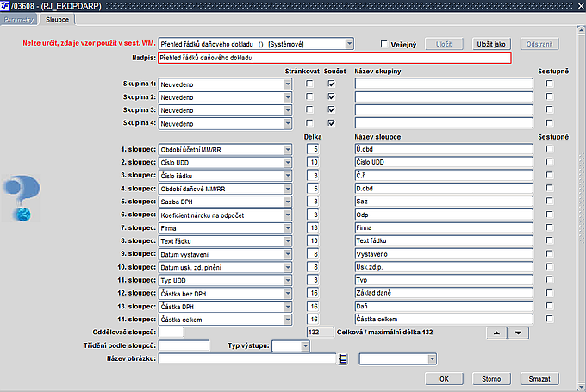
Task: Open the list icon beside Název obrázku
Action: point(343,359)
